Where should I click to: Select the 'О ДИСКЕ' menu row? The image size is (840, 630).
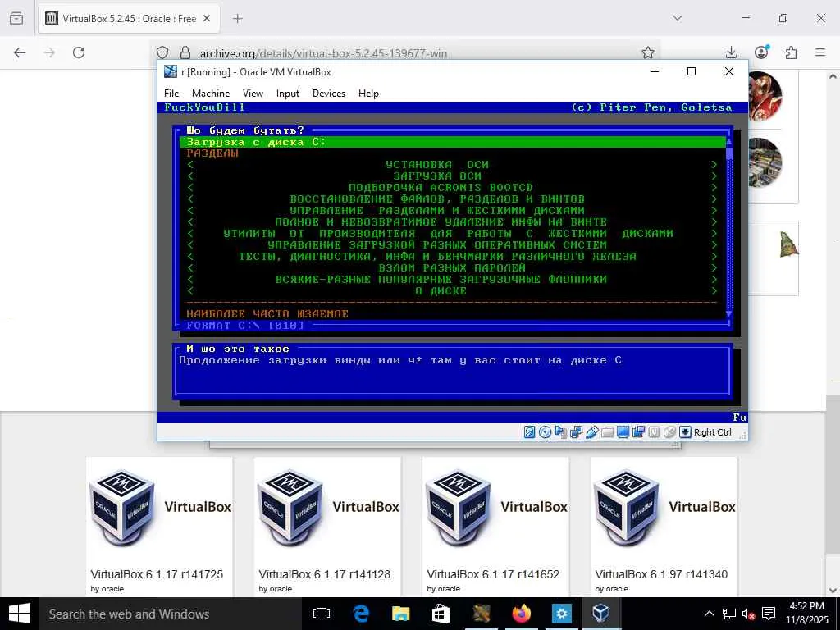coord(453,291)
